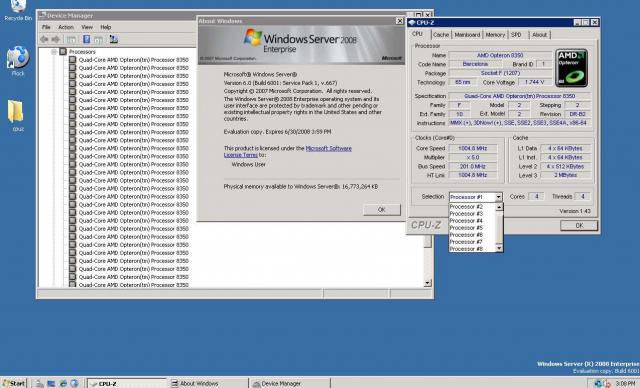Click the Core Speed value 1004.8 MHz
Screen dimensions: 640x388
click(x=473, y=148)
